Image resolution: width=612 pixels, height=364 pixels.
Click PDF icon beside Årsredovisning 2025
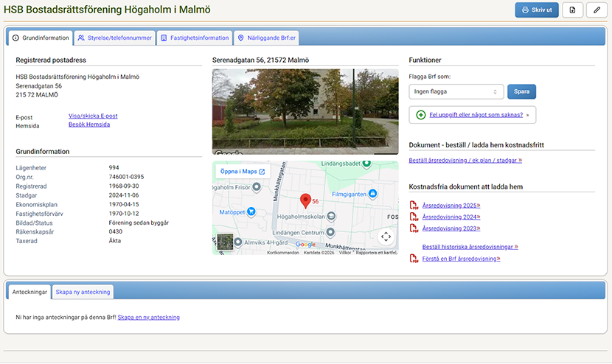(x=414, y=206)
